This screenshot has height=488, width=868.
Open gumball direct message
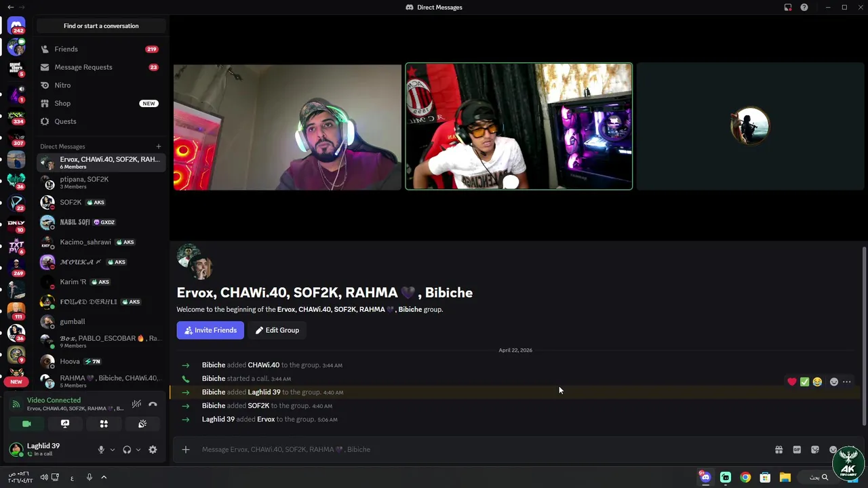(x=101, y=321)
